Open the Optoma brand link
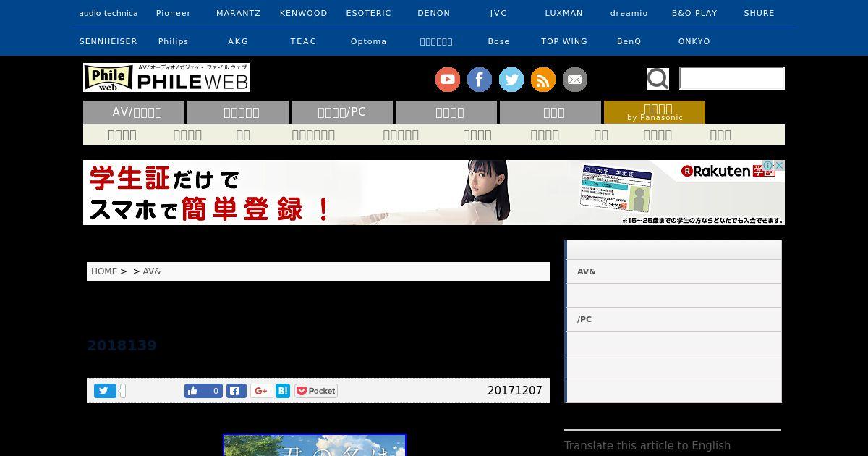Image resolution: width=868 pixels, height=456 pixels. coord(369,41)
